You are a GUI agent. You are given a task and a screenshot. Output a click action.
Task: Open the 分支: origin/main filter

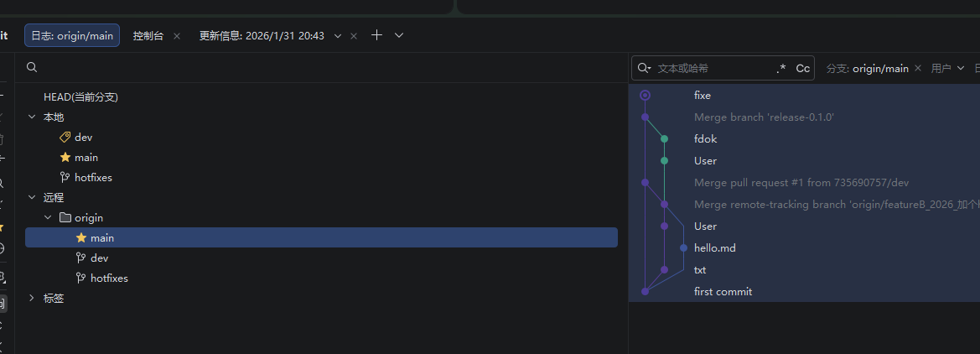[868, 68]
